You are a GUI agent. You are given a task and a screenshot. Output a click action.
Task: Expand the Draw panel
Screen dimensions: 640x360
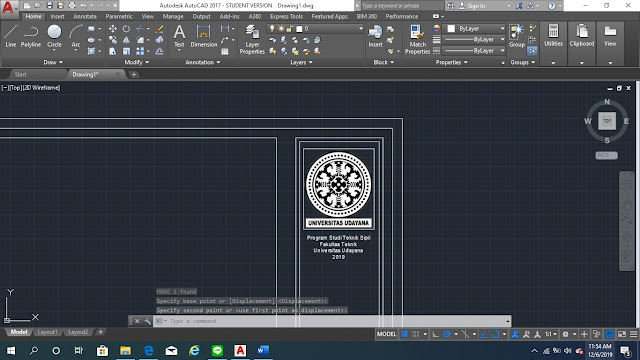pos(53,62)
